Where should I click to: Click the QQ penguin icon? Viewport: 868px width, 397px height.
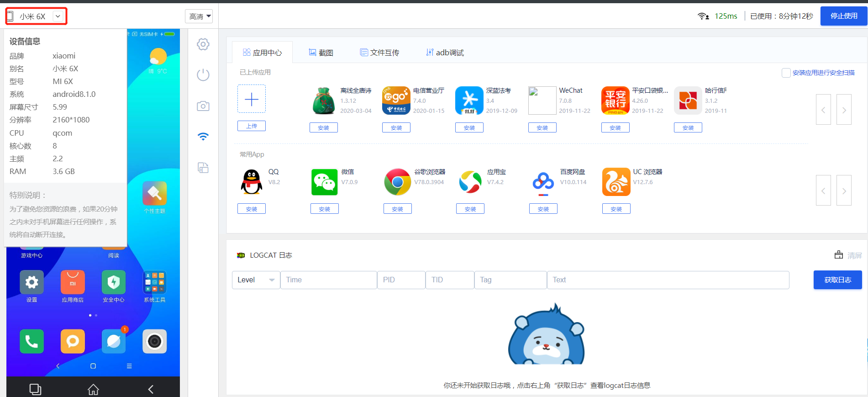252,182
